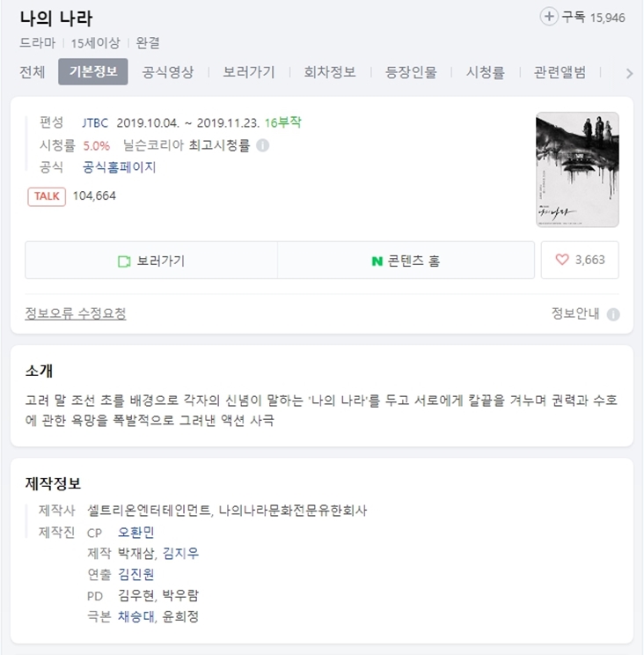The width and height of the screenshot is (644, 655).
Task: Click the 공식홈페이지 link
Action: (119, 167)
